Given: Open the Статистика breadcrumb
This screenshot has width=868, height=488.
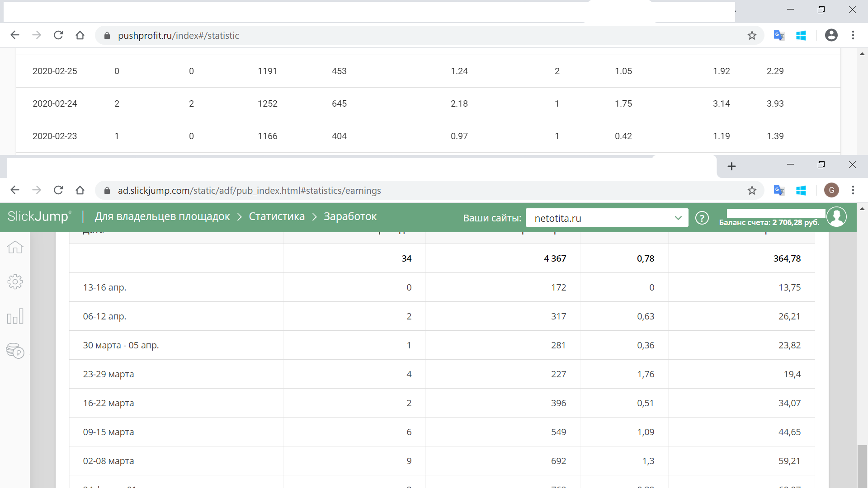Looking at the screenshot, I should point(277,216).
